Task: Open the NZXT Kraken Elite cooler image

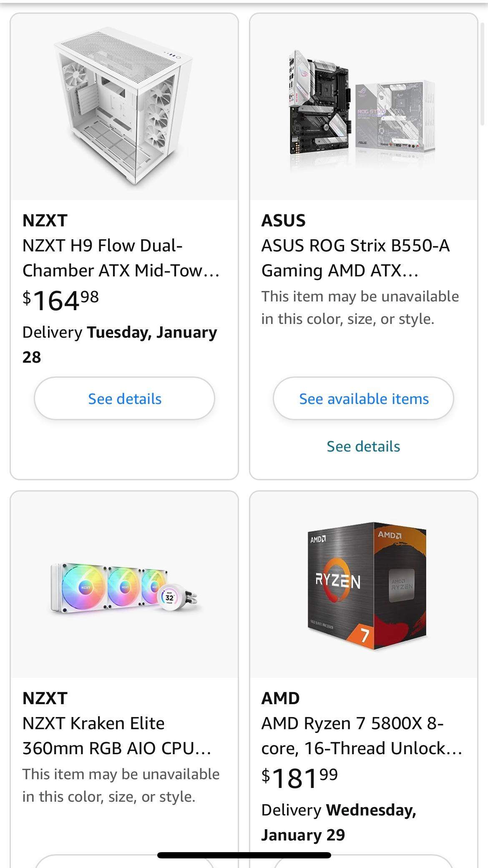Action: pyautogui.click(x=124, y=585)
